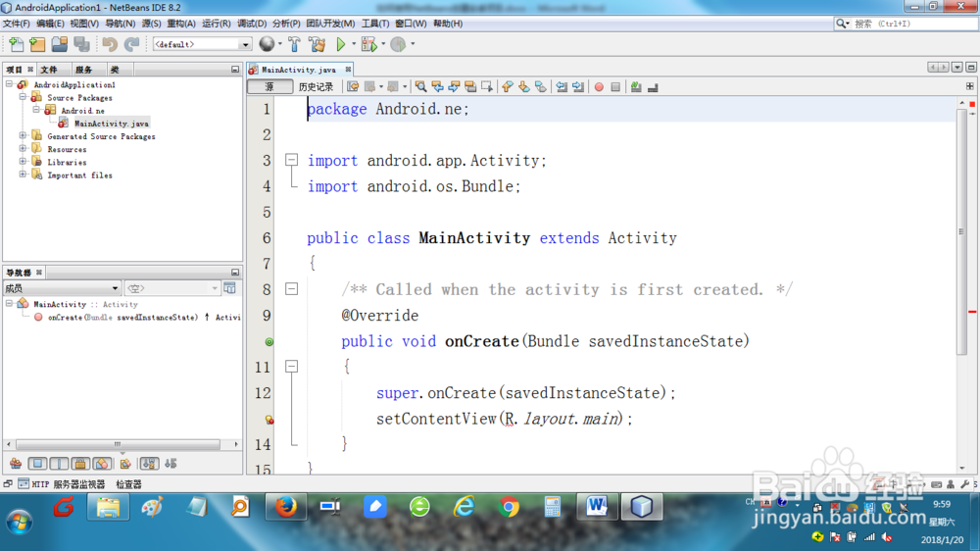Select onCreate method in Navigator
Image resolution: width=980 pixels, height=551 pixels.
(x=122, y=317)
